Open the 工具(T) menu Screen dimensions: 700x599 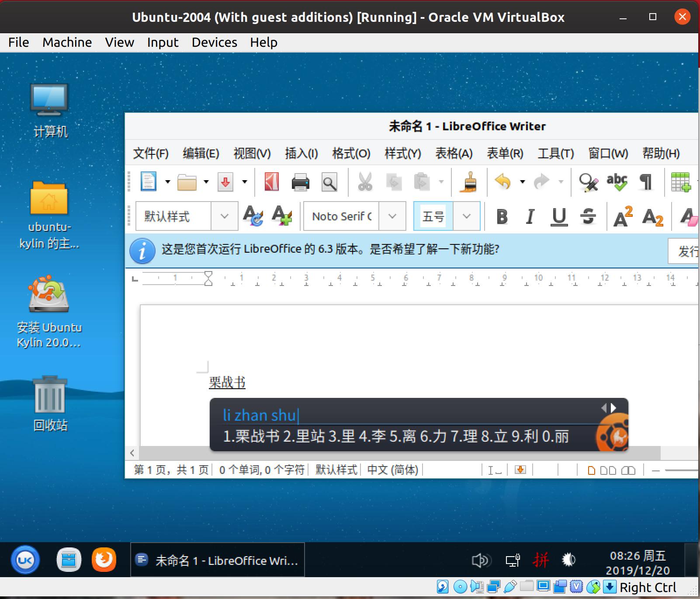point(555,153)
